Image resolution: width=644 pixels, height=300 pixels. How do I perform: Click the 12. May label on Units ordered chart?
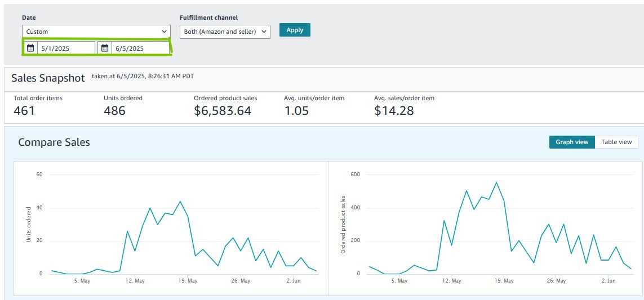pos(135,280)
